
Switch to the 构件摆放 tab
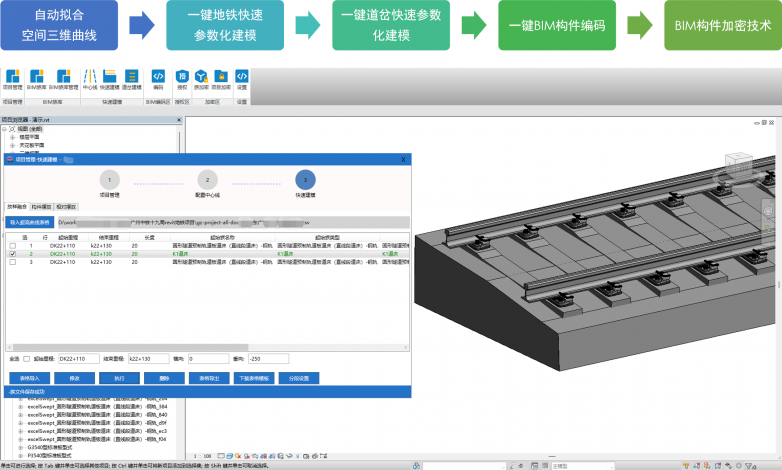(42, 206)
